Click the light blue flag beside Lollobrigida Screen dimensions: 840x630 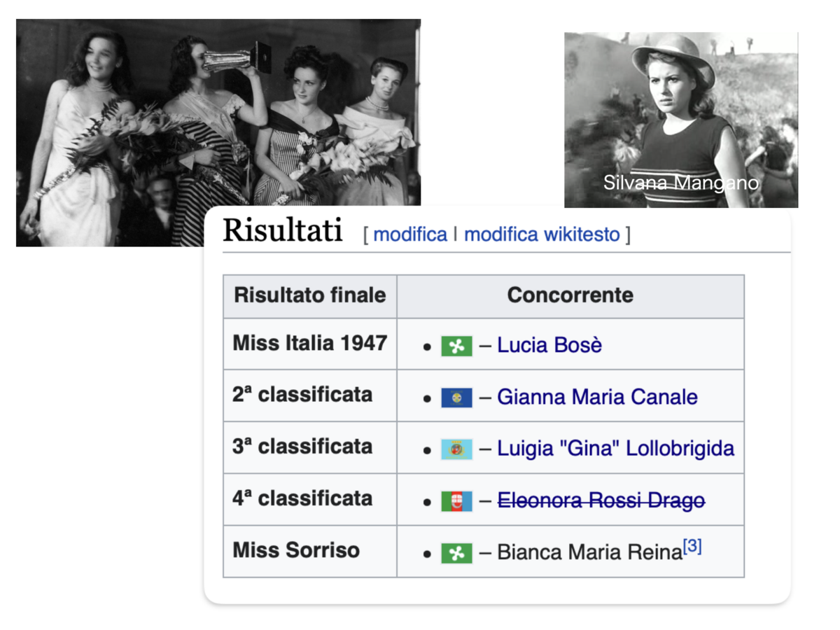pyautogui.click(x=456, y=449)
